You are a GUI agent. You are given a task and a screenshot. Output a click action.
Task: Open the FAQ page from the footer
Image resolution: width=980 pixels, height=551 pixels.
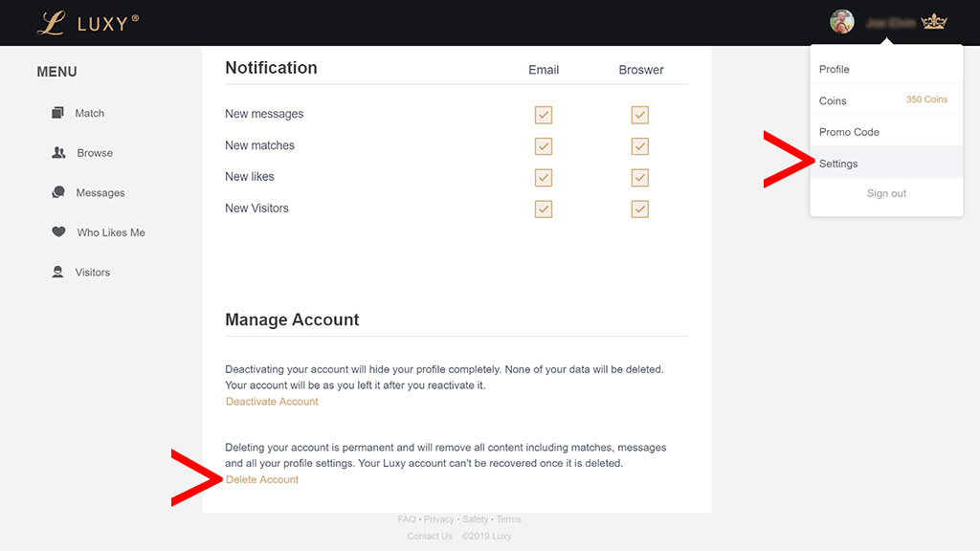pos(406,518)
